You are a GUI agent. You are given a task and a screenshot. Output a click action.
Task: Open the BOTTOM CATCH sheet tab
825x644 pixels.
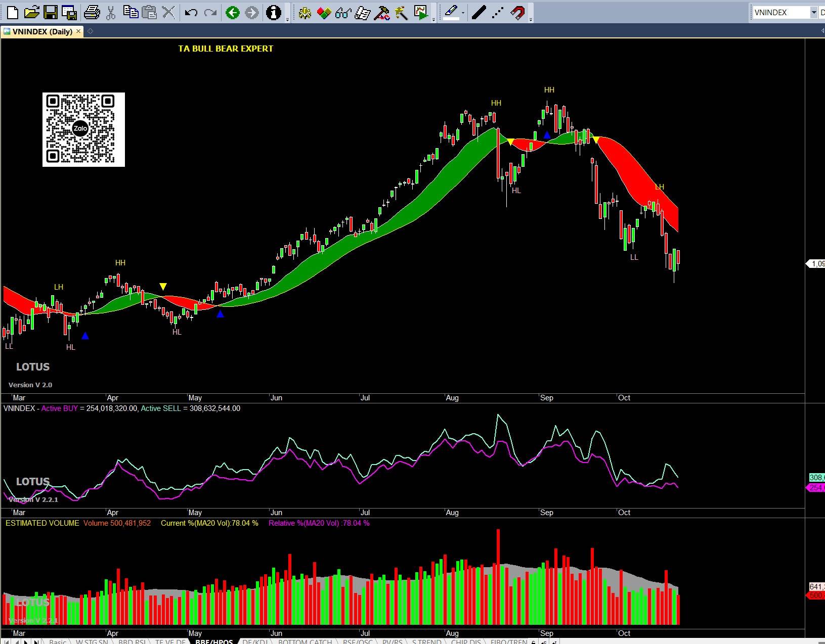tap(305, 641)
